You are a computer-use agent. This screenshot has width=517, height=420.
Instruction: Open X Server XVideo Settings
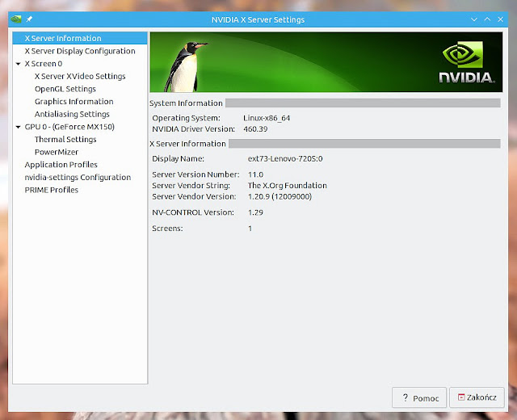click(x=80, y=76)
